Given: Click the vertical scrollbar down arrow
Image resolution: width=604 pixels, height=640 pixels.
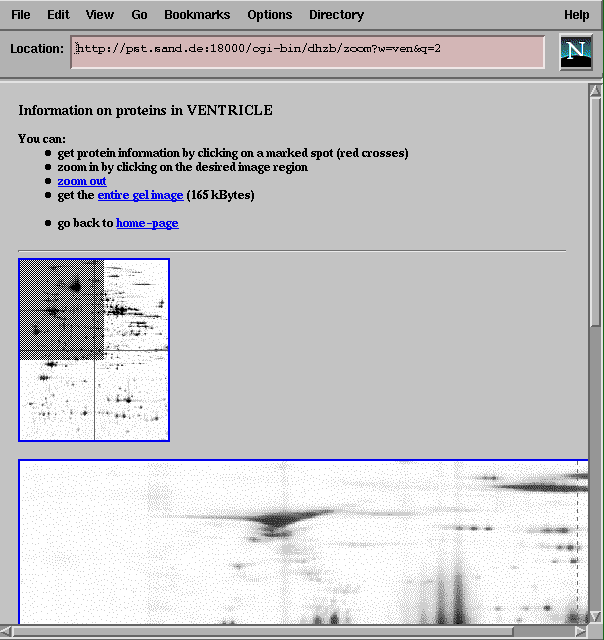Looking at the screenshot, I should pyautogui.click(x=595, y=616).
